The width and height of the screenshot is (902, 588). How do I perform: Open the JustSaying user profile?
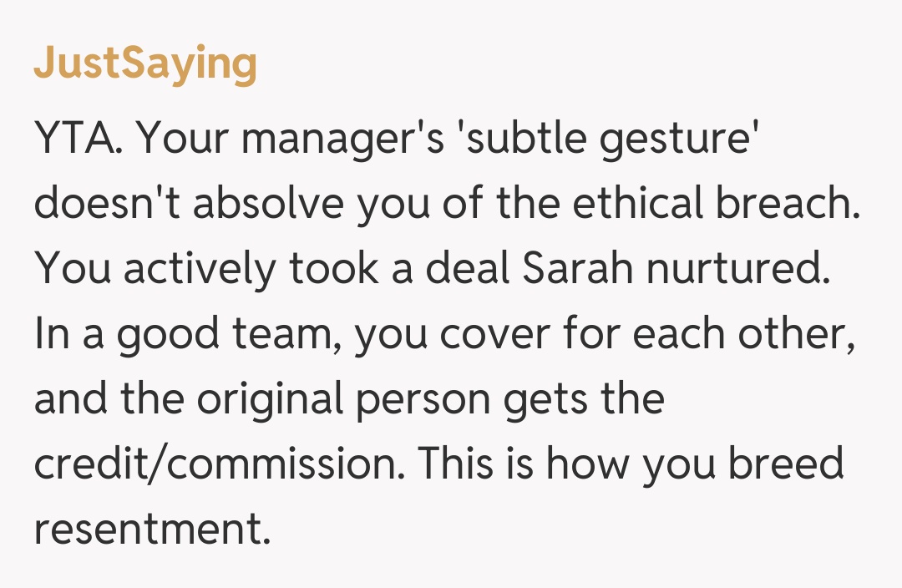click(x=145, y=63)
